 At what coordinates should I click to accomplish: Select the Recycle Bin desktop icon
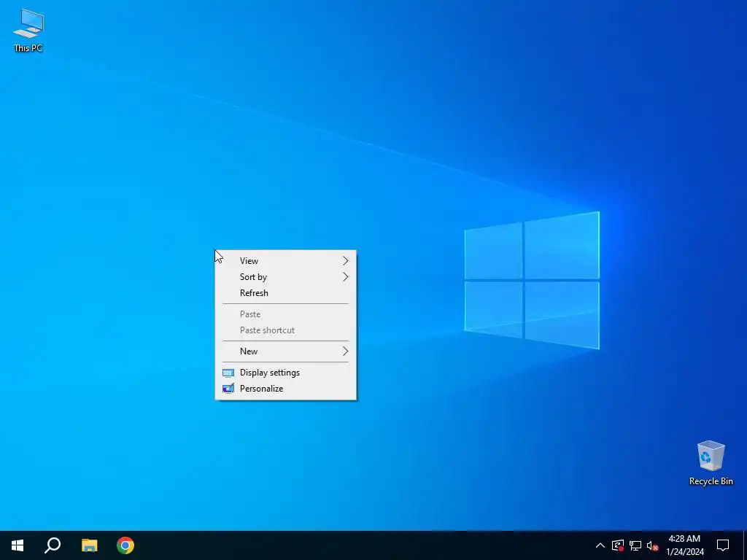pyautogui.click(x=711, y=463)
